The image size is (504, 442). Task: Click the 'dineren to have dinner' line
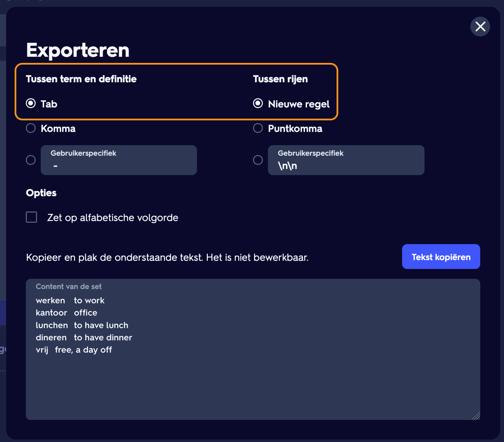pyautogui.click(x=84, y=338)
